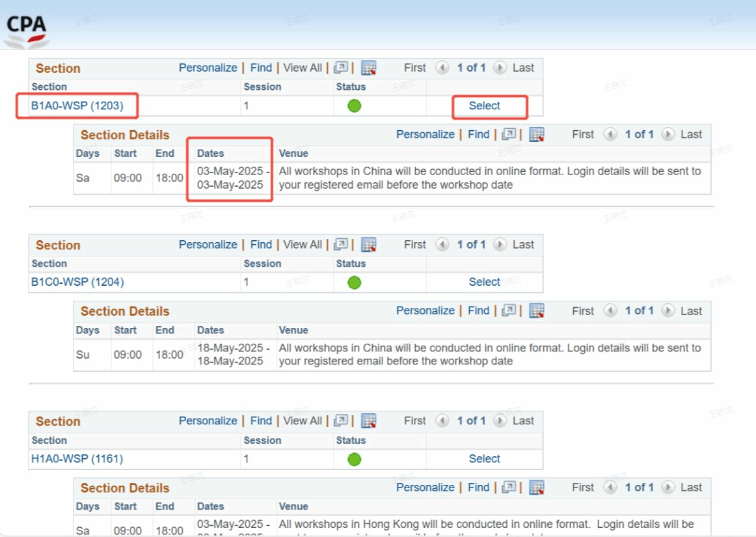The image size is (756, 537).
Task: Click Personalize in the first Section header
Action: (208, 68)
